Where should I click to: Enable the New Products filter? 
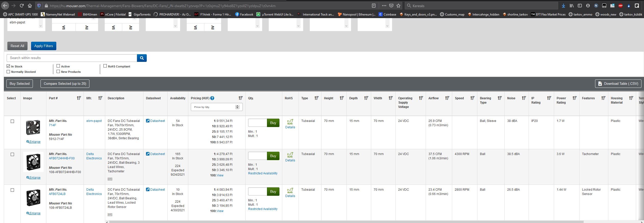(58, 72)
